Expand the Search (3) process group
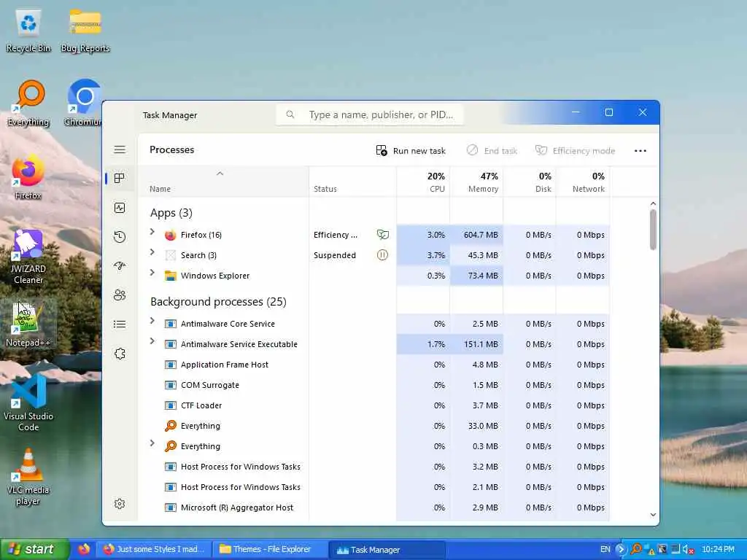The image size is (747, 560). [152, 252]
